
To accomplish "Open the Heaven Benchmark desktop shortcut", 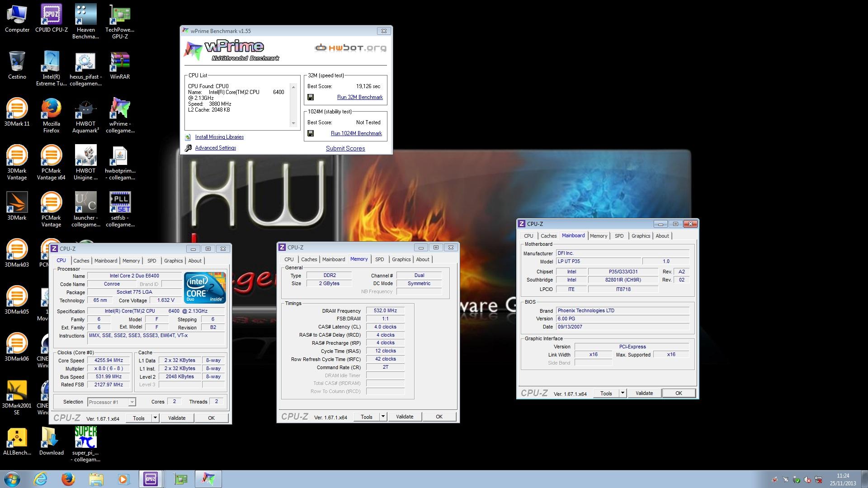I will pos(86,22).
